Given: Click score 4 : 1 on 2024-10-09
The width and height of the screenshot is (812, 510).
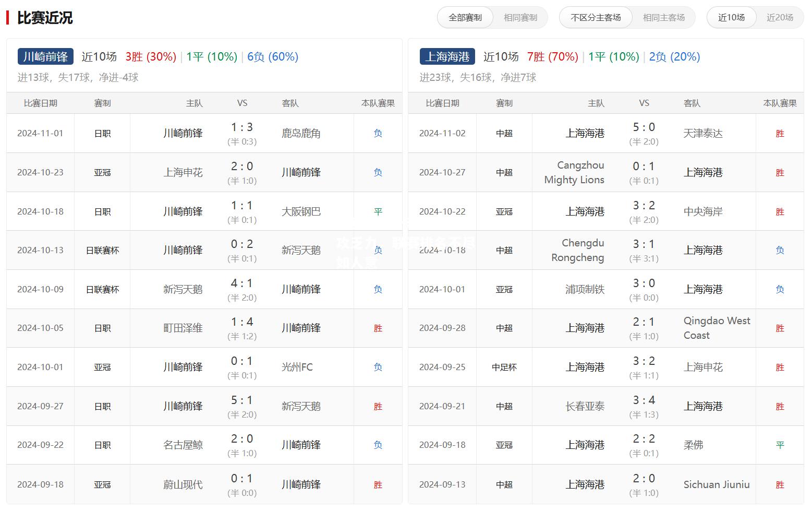Looking at the screenshot, I should click(242, 283).
